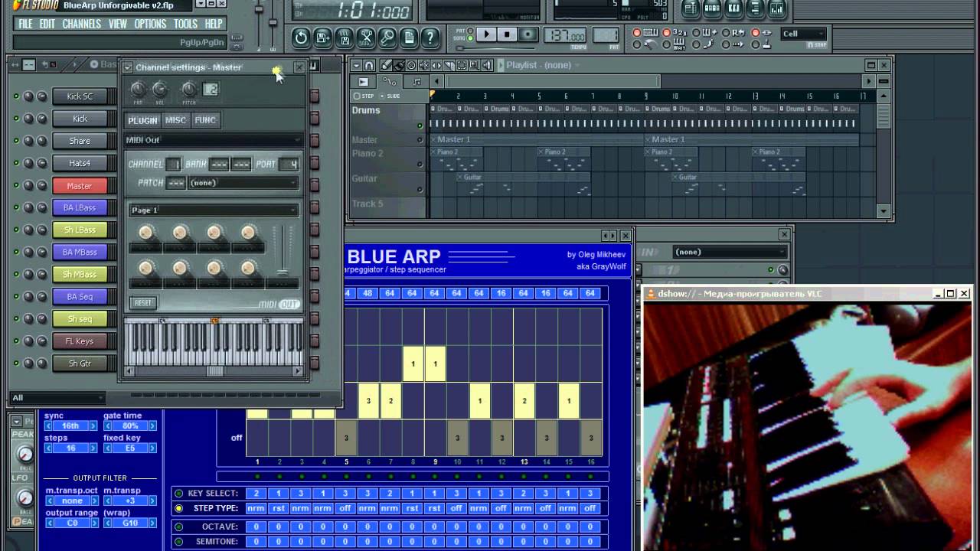This screenshot has height=551, width=980.
Task: Open the patch (none) dropdown
Action: (x=243, y=183)
